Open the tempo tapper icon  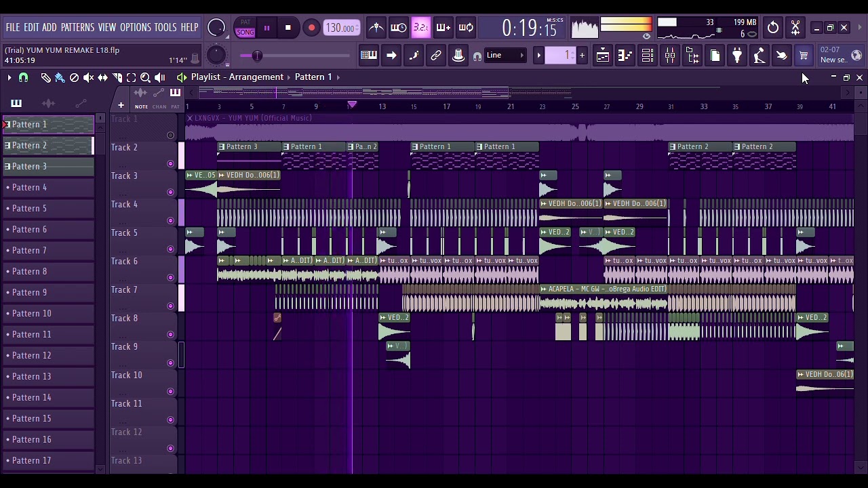pyautogui.click(x=759, y=56)
